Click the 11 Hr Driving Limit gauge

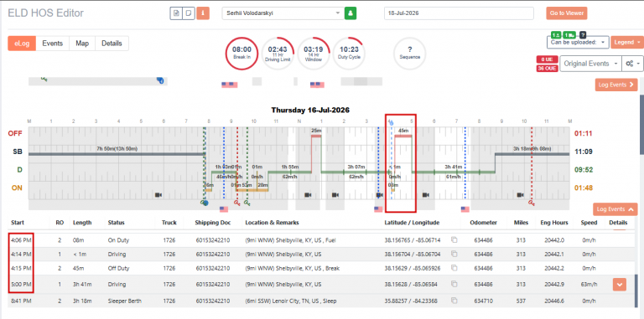[x=278, y=54]
